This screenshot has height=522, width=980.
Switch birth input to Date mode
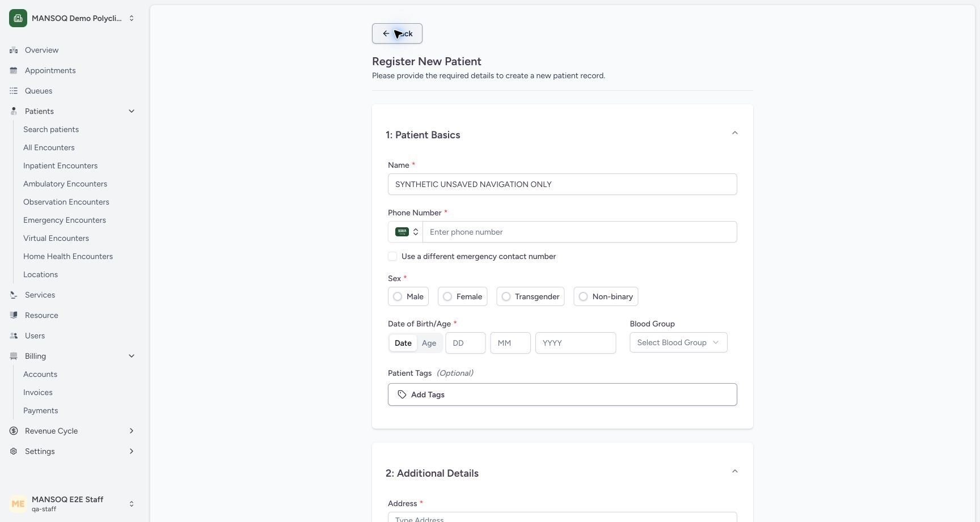click(403, 343)
